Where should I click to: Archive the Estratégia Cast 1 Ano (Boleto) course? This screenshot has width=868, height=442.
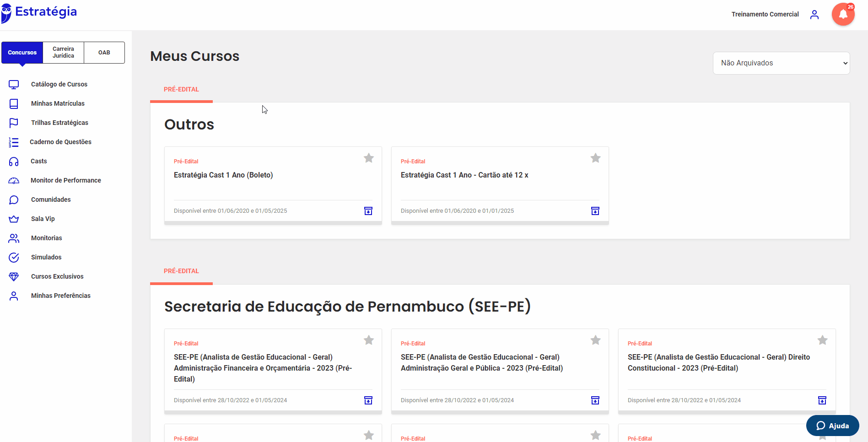[368, 211]
